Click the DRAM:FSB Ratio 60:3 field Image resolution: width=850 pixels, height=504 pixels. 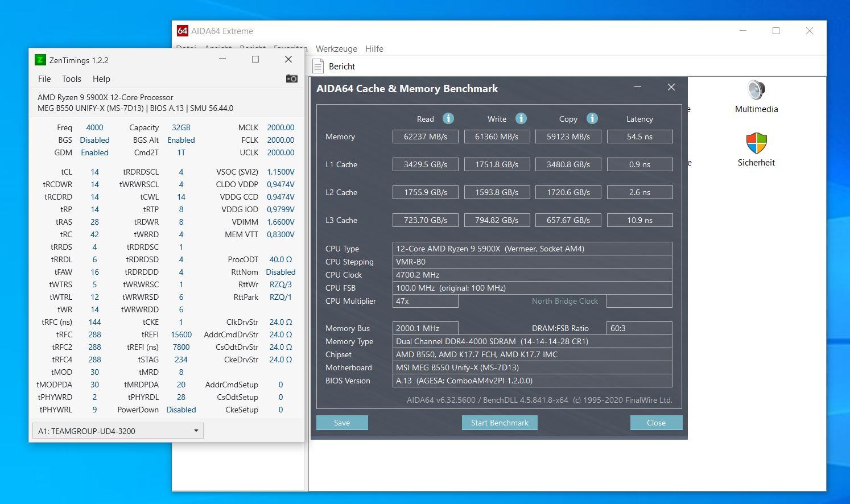click(639, 328)
